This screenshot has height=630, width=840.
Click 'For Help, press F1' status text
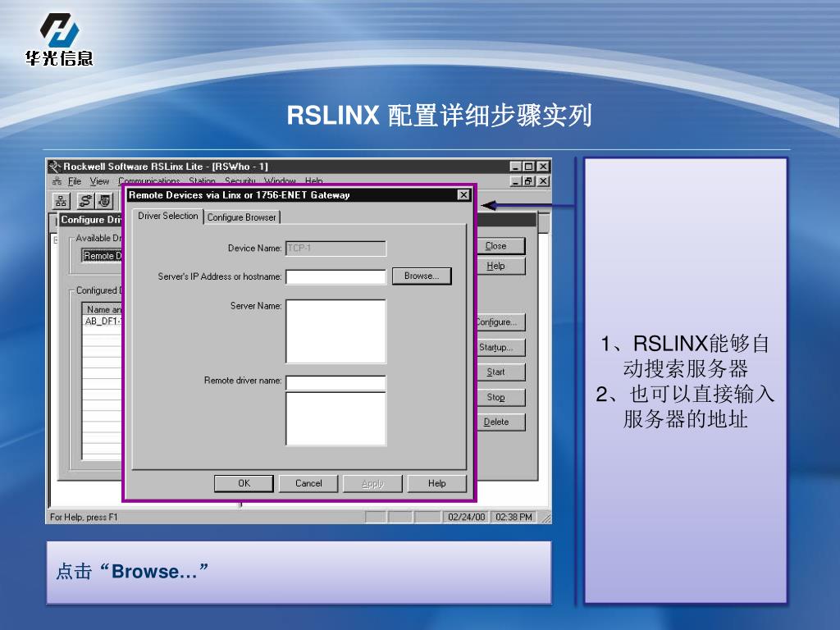coord(84,517)
